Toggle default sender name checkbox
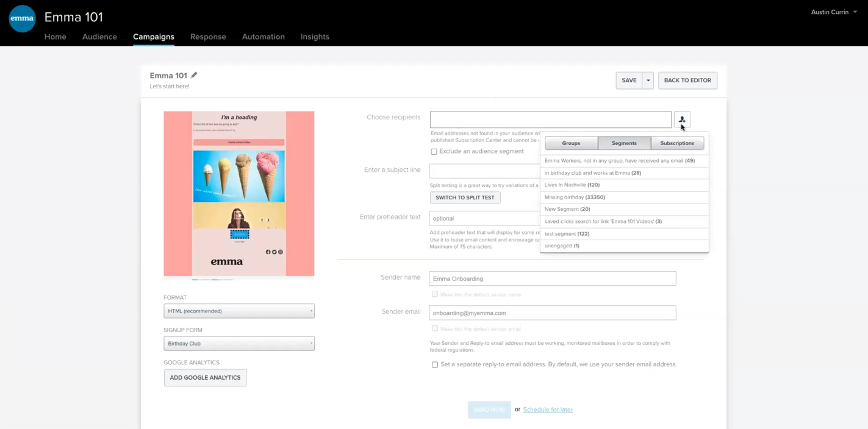This screenshot has width=868, height=429. (435, 294)
